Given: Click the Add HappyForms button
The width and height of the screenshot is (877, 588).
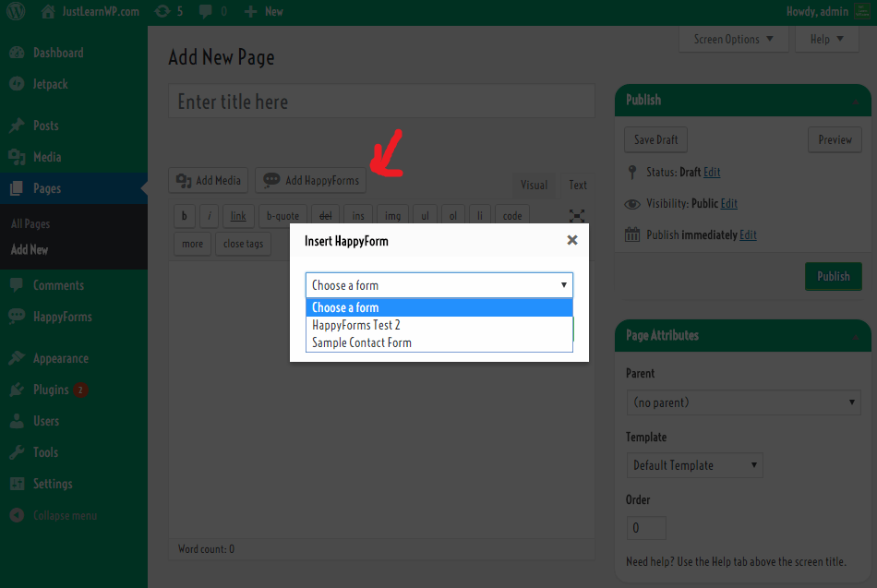Looking at the screenshot, I should [311, 180].
